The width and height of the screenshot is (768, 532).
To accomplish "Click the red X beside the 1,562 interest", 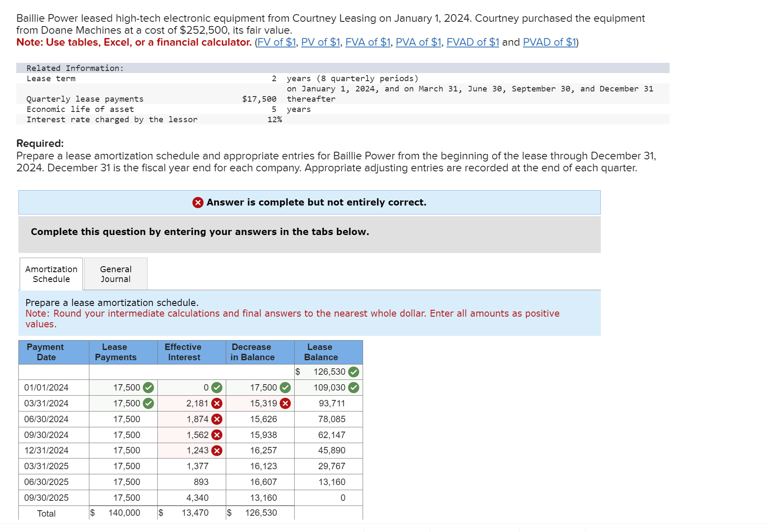I will point(217,435).
